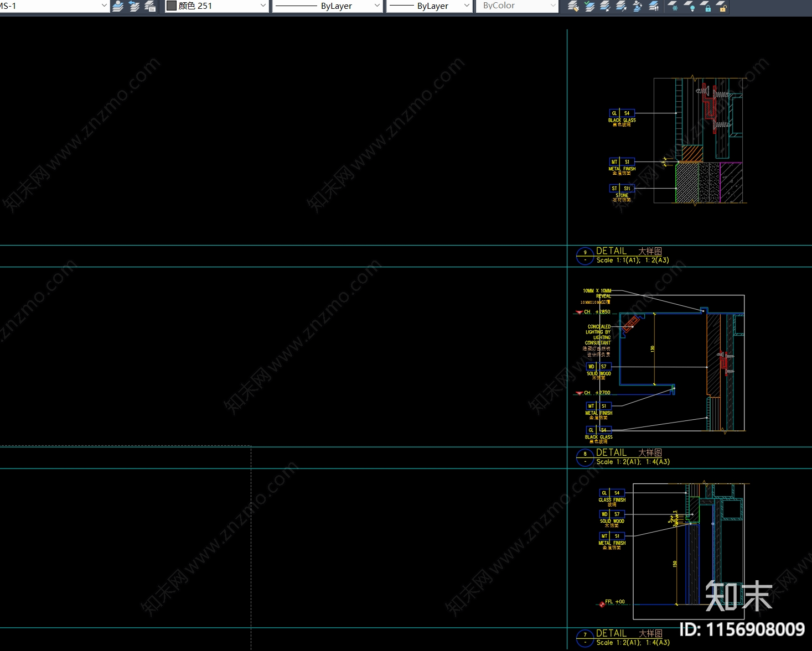The width and height of the screenshot is (812, 651).
Task: Click the Layer Isolate icon with down-left arrow
Action: [606, 6]
